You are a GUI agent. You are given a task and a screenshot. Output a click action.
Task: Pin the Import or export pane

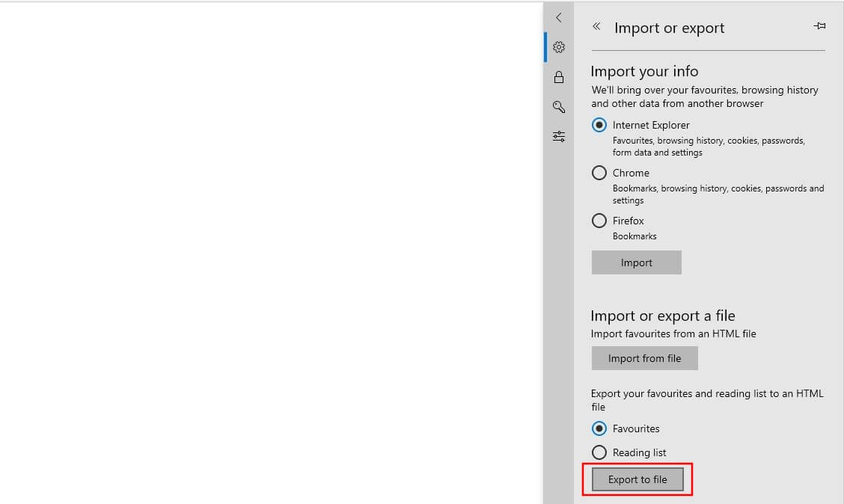819,25
